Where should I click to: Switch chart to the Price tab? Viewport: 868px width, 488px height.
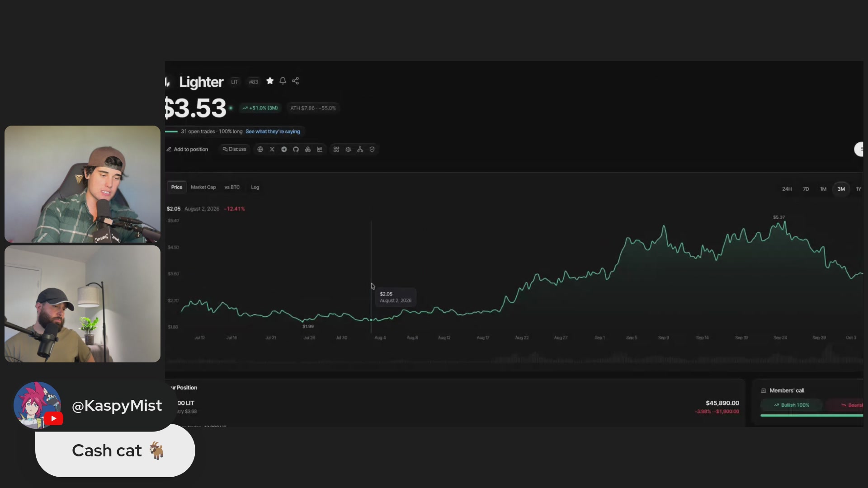tap(177, 187)
